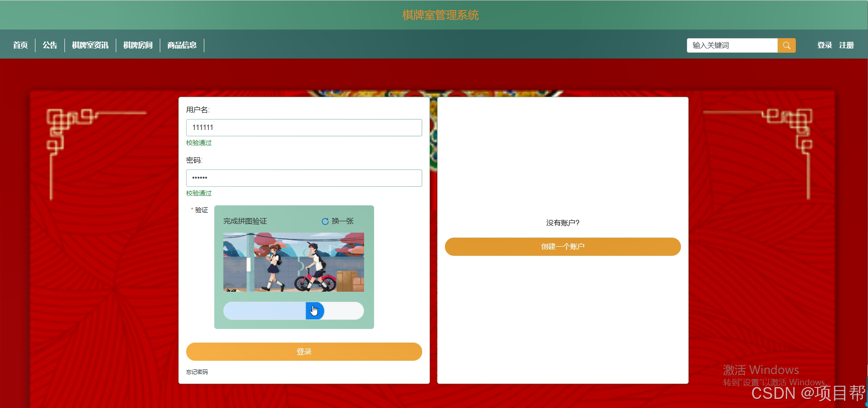Click the orange search magnifier icon
Screen dimensions: 868x408
point(786,45)
